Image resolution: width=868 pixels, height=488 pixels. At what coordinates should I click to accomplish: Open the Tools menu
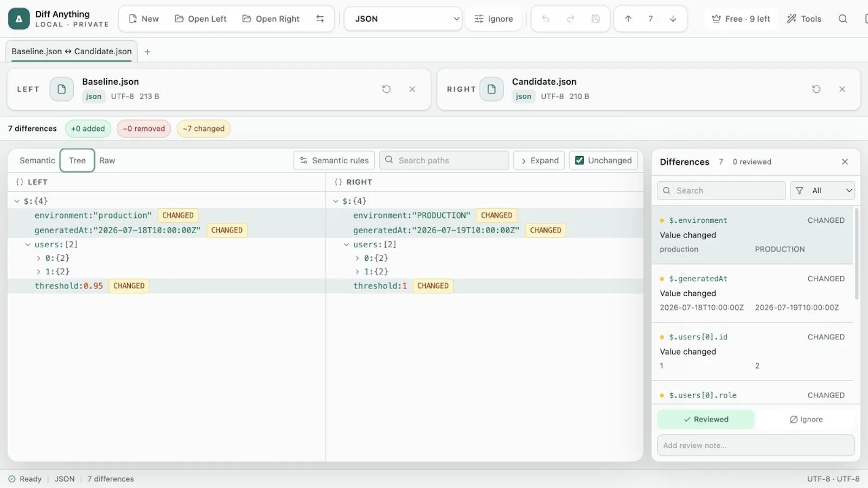pos(805,19)
